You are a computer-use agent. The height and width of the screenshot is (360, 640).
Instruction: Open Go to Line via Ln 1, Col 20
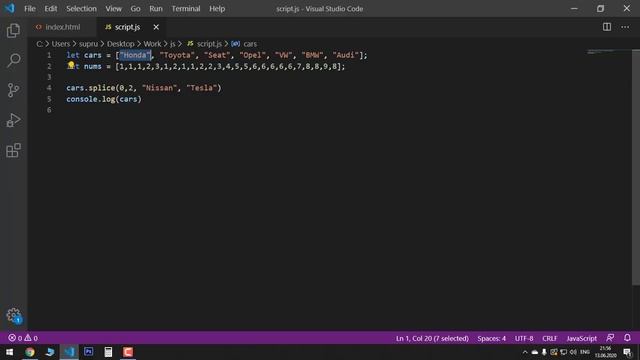[432, 338]
